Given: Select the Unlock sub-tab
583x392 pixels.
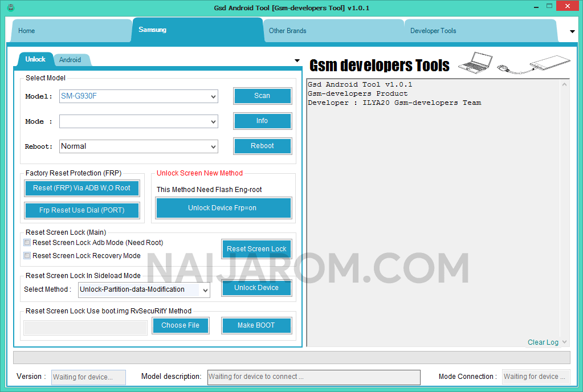Looking at the screenshot, I should [35, 59].
